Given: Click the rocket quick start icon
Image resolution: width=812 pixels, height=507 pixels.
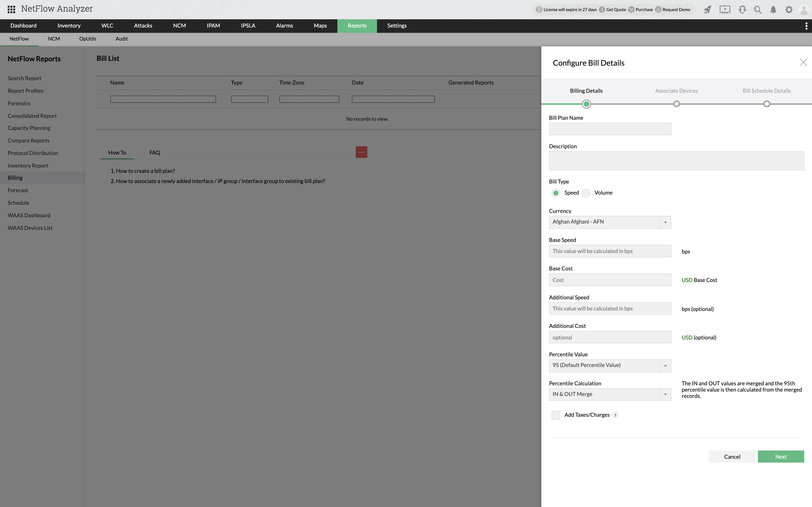Looking at the screenshot, I should (x=707, y=9).
